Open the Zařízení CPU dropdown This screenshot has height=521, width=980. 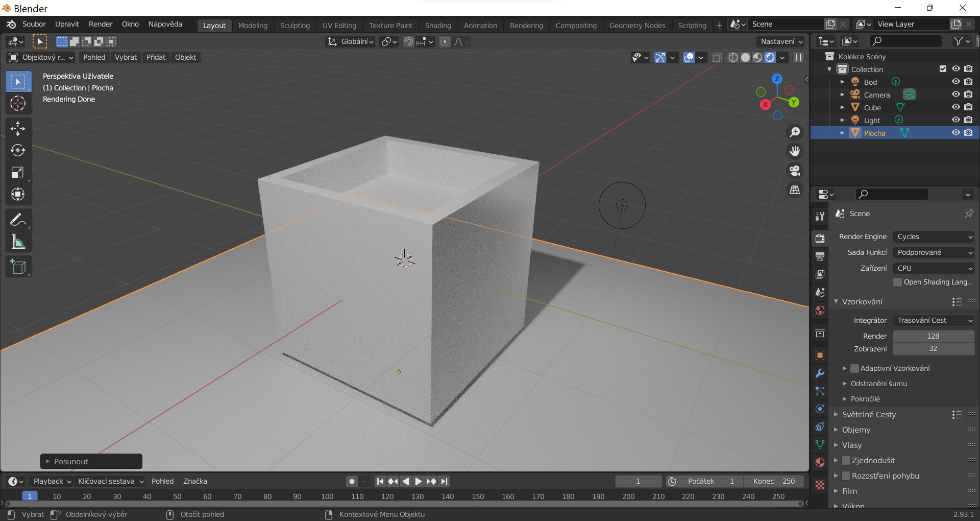pyautogui.click(x=934, y=268)
